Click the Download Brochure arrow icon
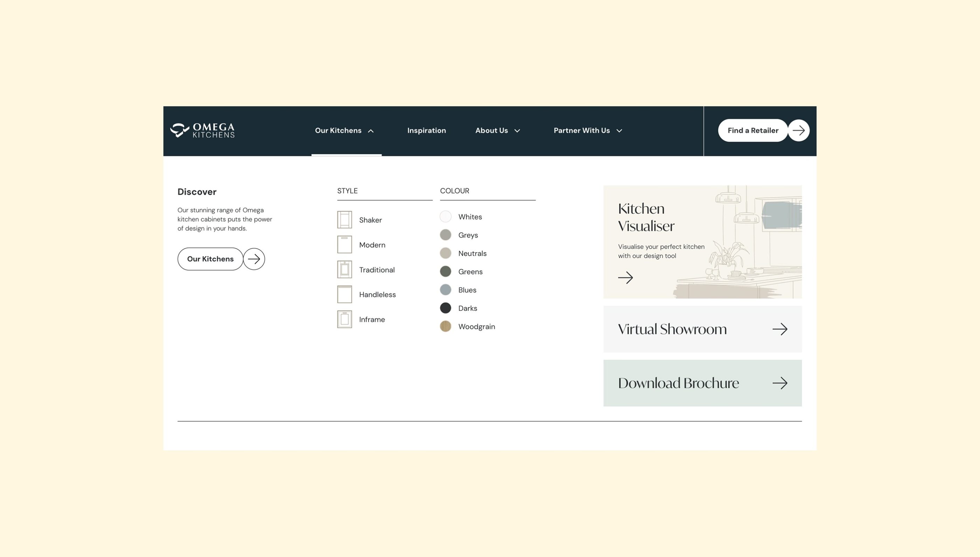The image size is (980, 557). 779,383
